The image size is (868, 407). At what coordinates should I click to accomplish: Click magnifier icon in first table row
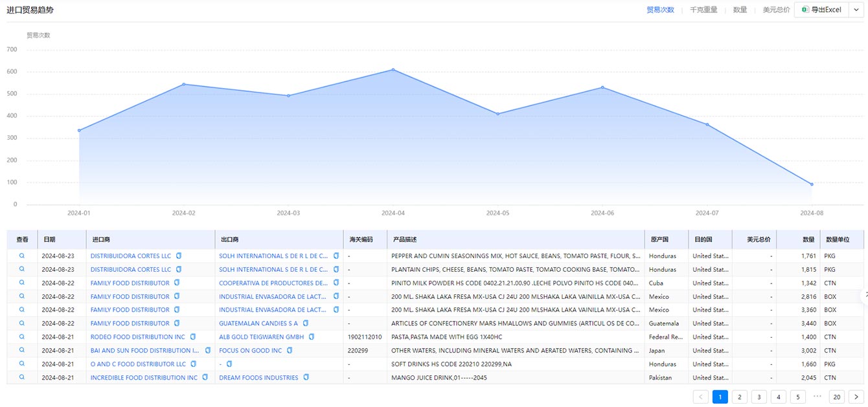[x=22, y=256]
